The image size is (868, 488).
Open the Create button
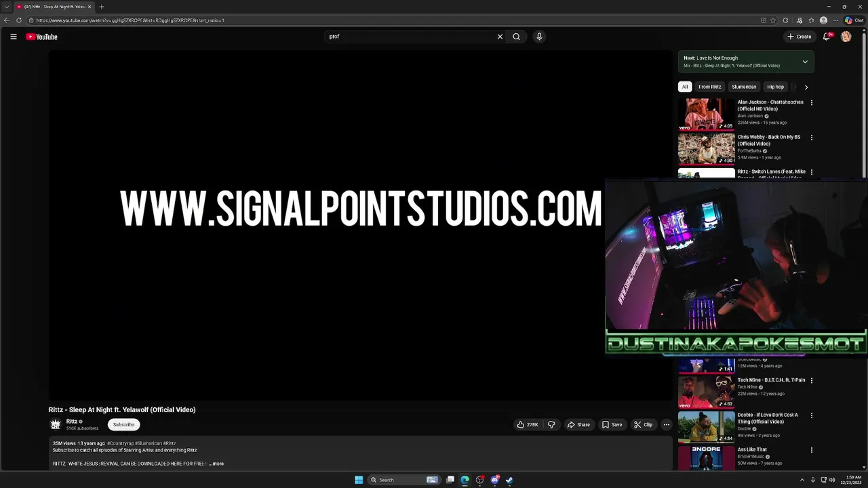(x=799, y=37)
